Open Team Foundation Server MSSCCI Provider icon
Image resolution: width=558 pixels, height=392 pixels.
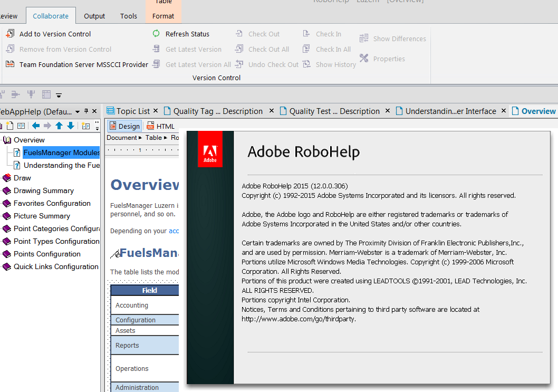click(x=11, y=64)
